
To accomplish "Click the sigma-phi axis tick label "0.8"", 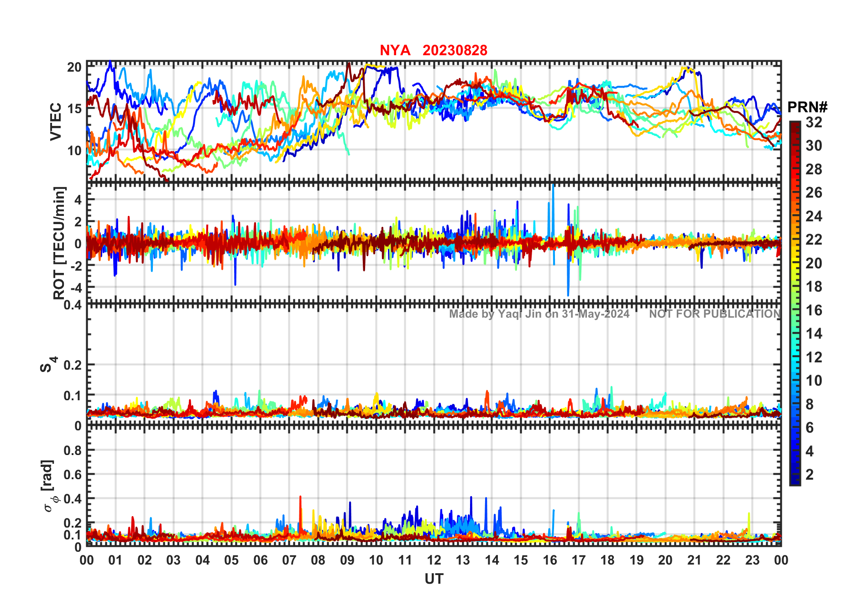I will tap(73, 450).
